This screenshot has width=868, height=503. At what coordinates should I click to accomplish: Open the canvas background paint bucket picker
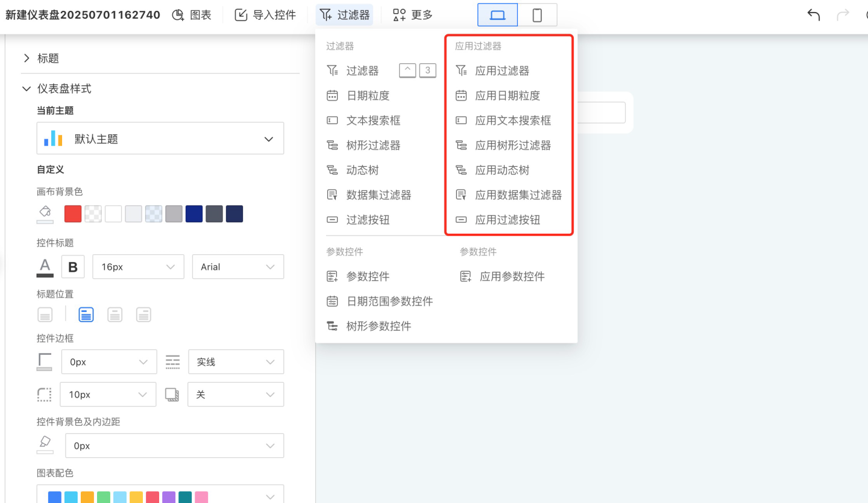point(45,214)
